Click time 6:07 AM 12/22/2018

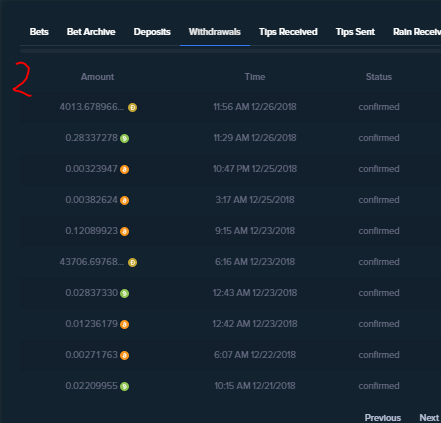coord(255,355)
